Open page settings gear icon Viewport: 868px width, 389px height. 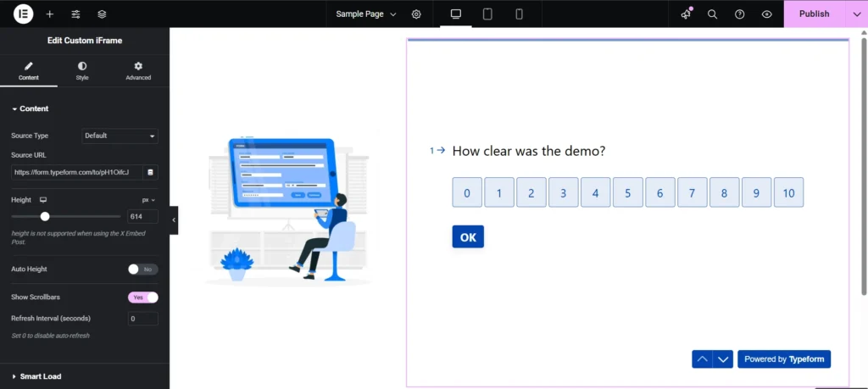coord(416,14)
